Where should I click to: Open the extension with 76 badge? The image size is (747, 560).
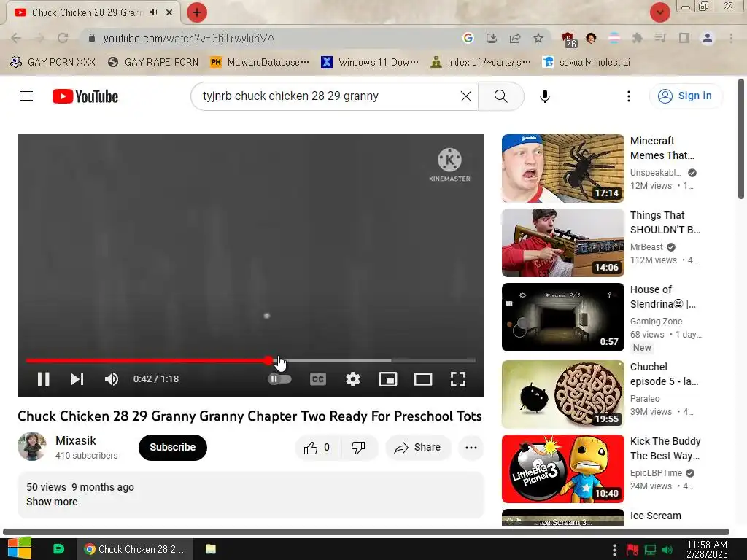coord(569,39)
